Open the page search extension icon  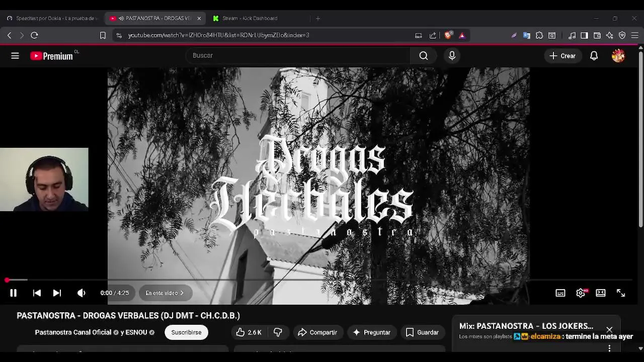tap(552, 35)
